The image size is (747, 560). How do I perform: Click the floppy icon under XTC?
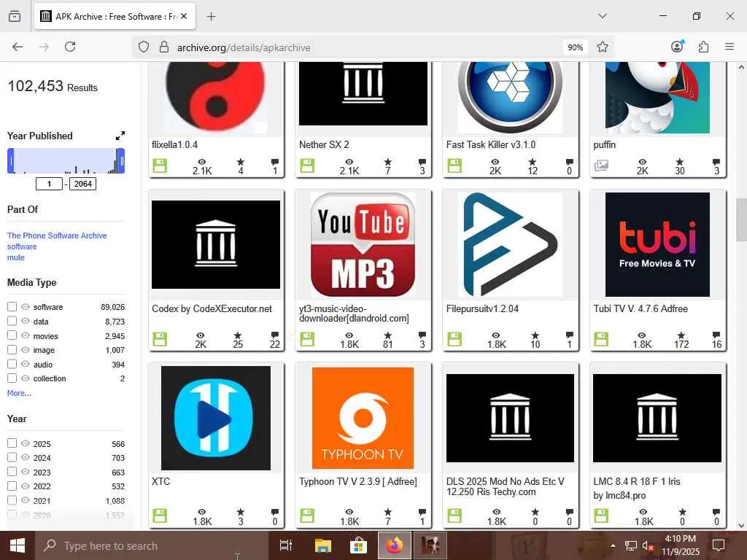click(160, 516)
